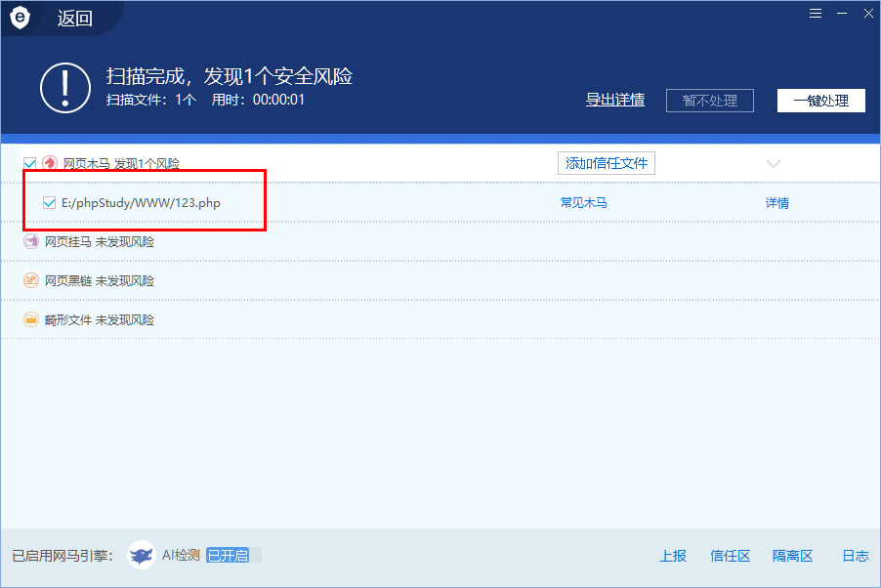Click the red 网页木马 trojan icon

click(x=50, y=163)
